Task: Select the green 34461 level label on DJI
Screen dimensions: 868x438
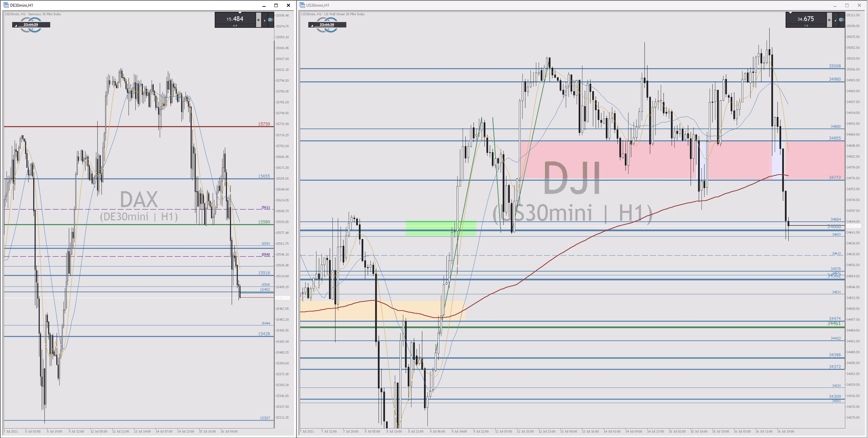Action: [x=834, y=324]
